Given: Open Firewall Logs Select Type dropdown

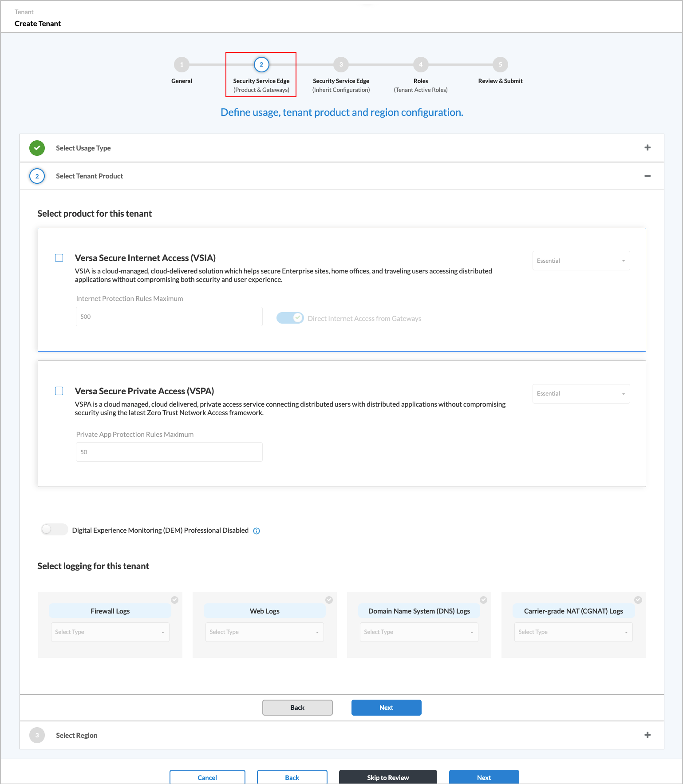Looking at the screenshot, I should coord(110,632).
